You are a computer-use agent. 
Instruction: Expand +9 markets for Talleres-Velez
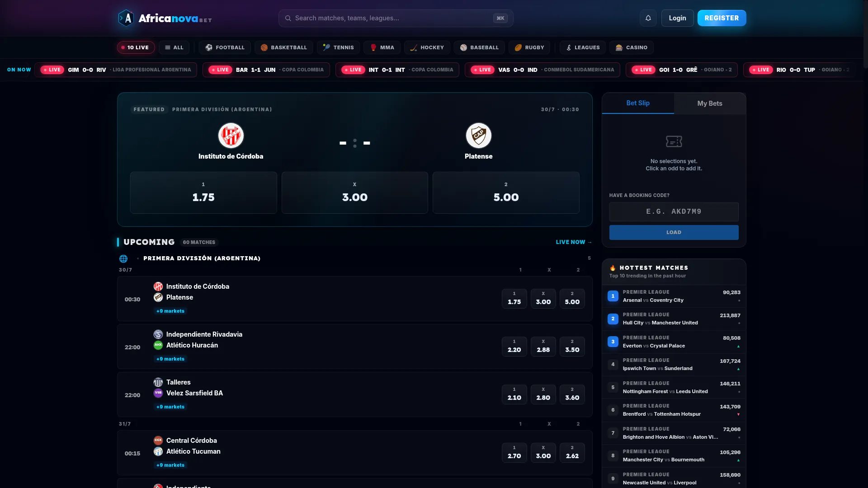pyautogui.click(x=170, y=407)
